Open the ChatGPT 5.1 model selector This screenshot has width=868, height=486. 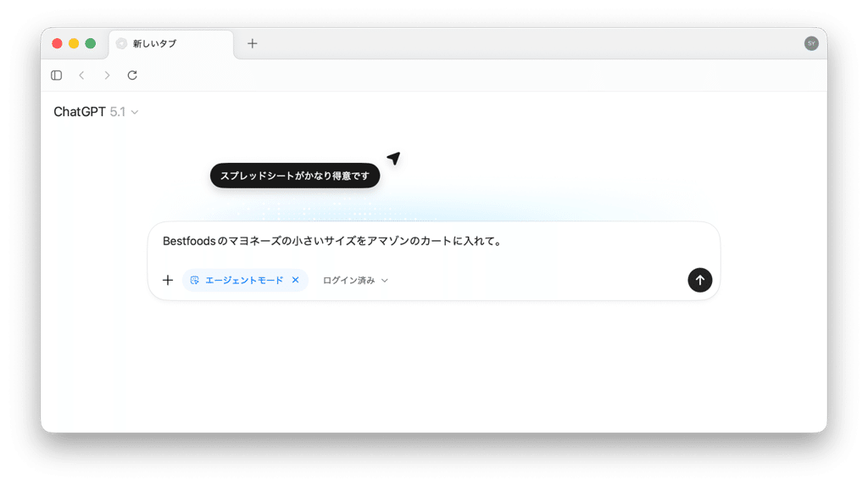coord(96,112)
